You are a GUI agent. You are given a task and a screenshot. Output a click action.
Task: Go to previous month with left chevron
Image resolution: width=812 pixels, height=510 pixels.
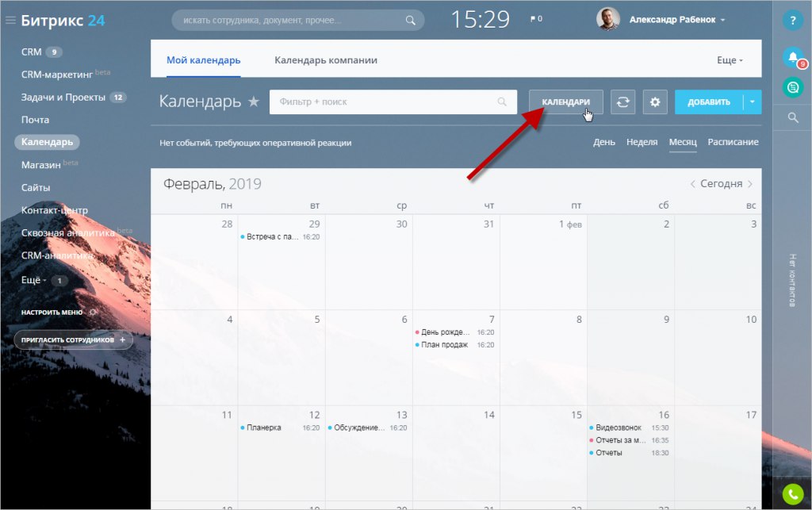tap(692, 184)
